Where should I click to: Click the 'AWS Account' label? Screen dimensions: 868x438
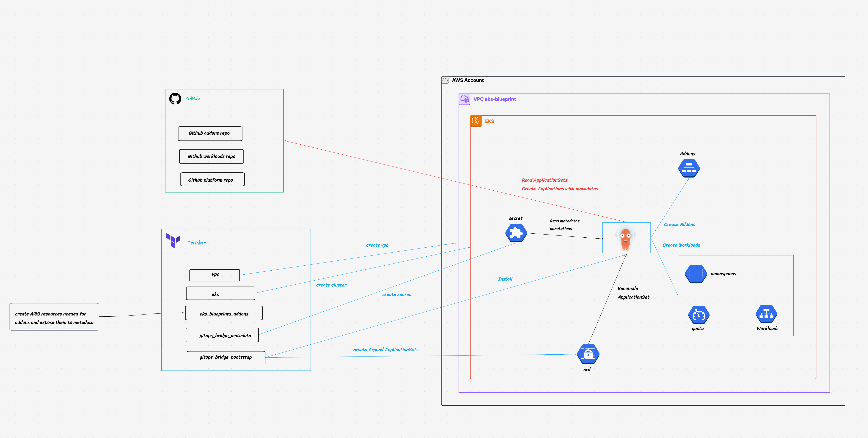[x=467, y=80]
